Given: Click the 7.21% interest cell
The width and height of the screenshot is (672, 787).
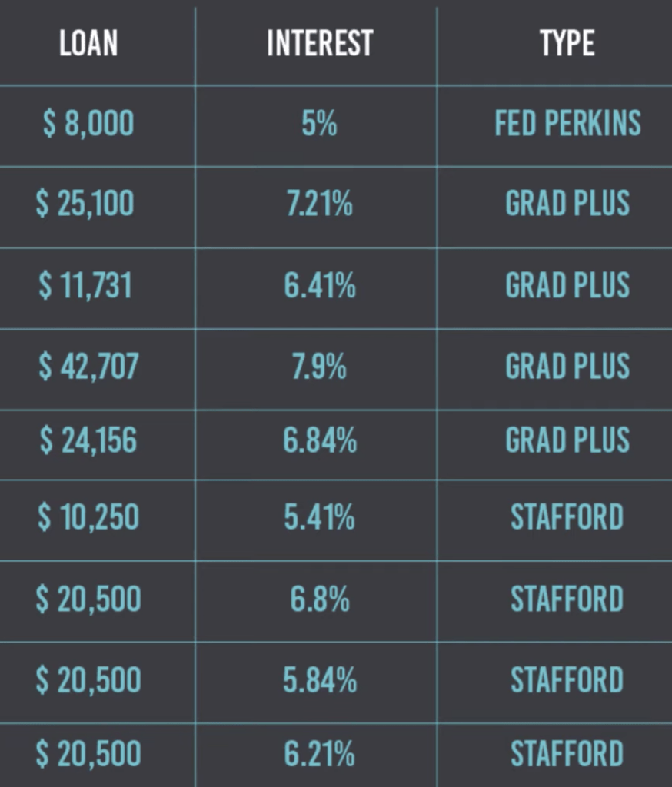Looking at the screenshot, I should [319, 204].
